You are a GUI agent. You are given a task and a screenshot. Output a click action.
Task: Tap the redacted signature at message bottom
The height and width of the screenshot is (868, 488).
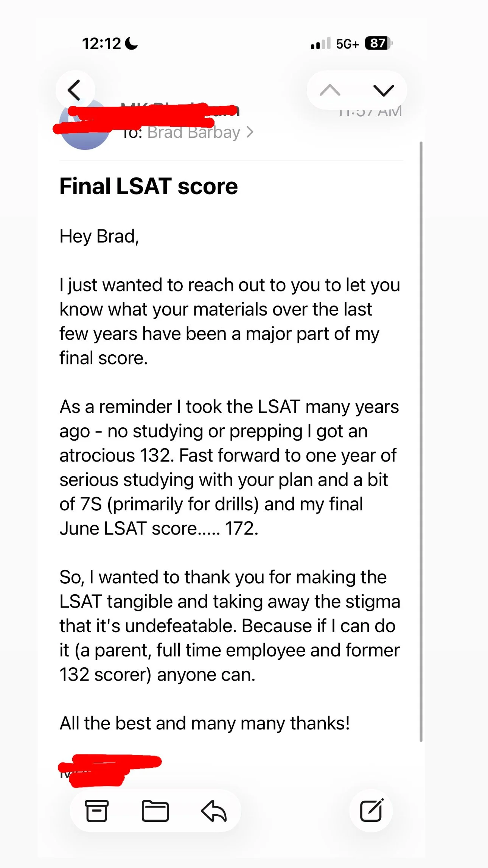tap(110, 770)
